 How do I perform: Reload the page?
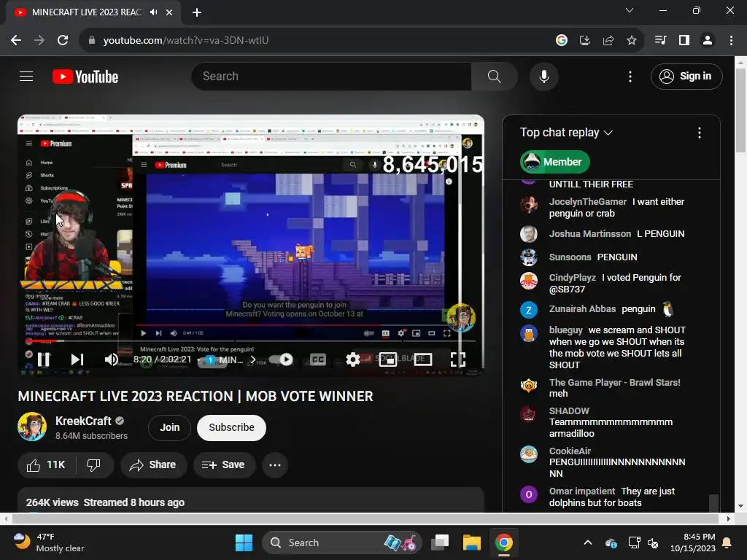pyautogui.click(x=63, y=41)
